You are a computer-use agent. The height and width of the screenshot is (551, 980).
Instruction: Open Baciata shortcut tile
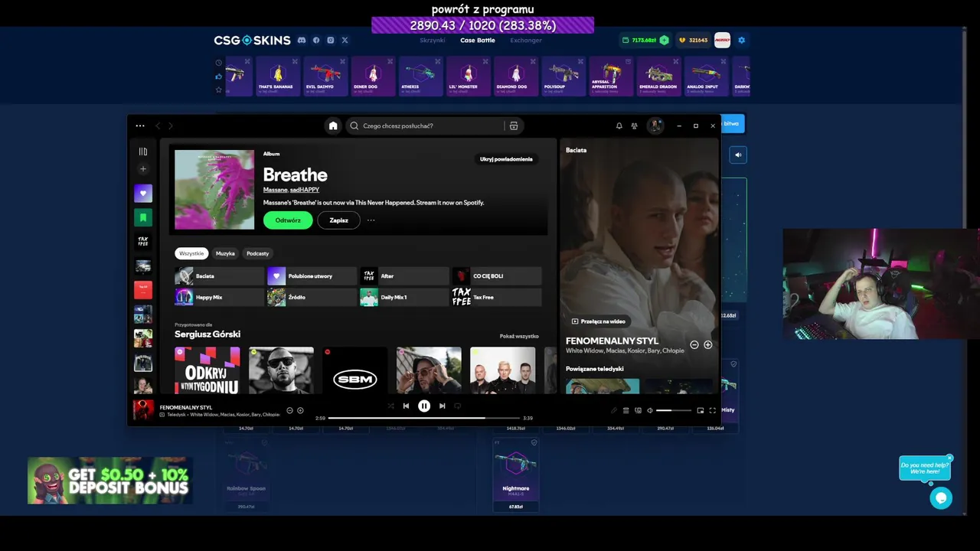tap(219, 275)
